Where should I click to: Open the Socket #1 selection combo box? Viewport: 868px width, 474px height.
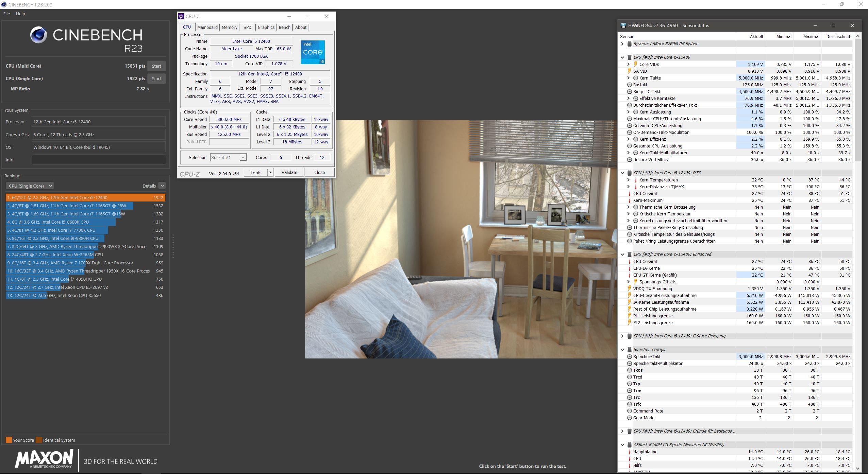[x=228, y=157]
